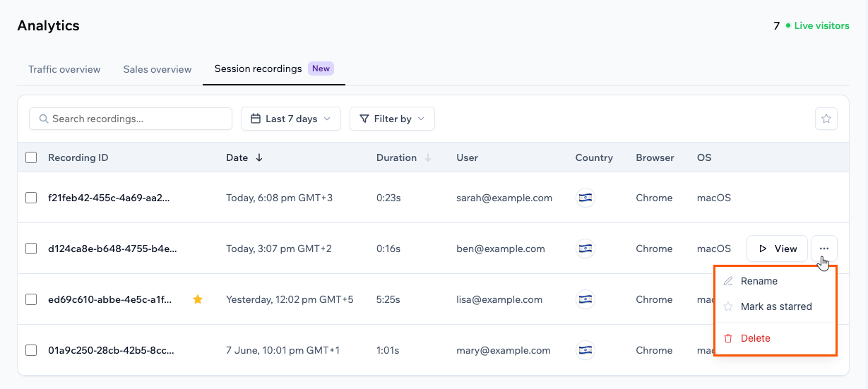The image size is (868, 389).
Task: Click mary@example.com user cell
Action: 504,350
